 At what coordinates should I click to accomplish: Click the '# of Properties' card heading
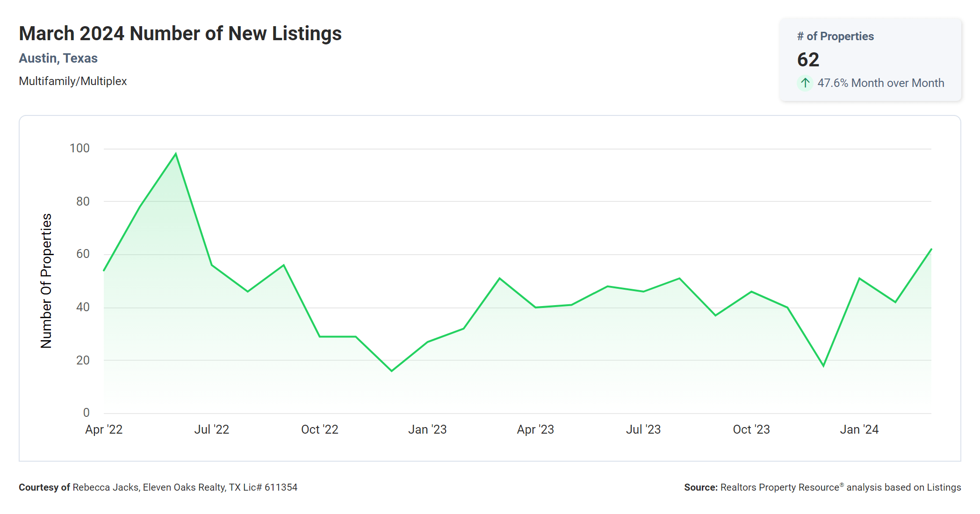point(835,36)
